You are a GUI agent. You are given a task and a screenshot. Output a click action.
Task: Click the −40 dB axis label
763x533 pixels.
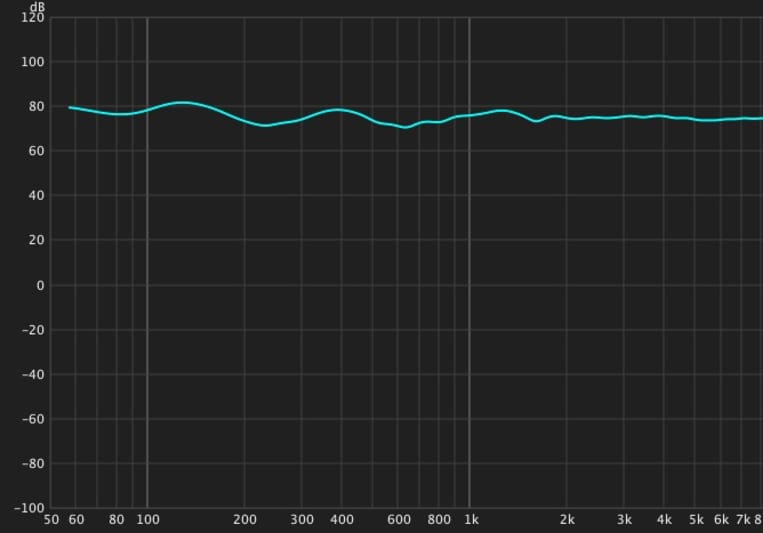pyautogui.click(x=33, y=375)
